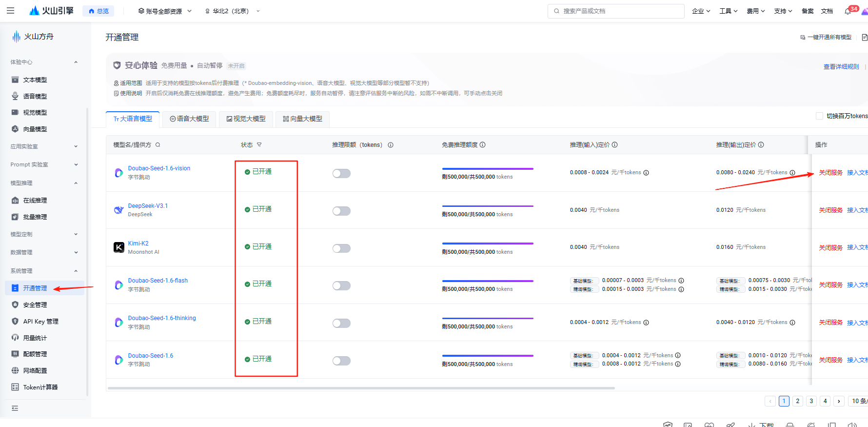Open the notification bell icon
Image resolution: width=868 pixels, height=427 pixels.
[x=848, y=11]
